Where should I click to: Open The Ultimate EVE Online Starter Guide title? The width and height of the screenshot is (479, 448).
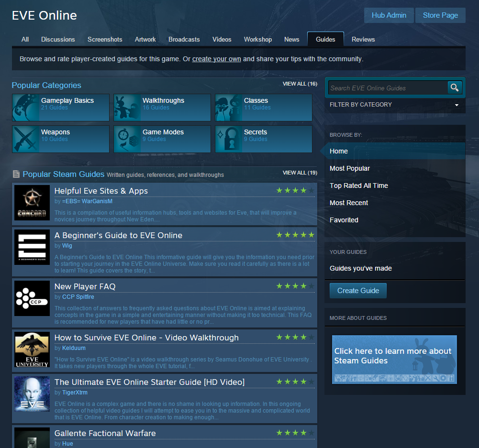point(149,382)
